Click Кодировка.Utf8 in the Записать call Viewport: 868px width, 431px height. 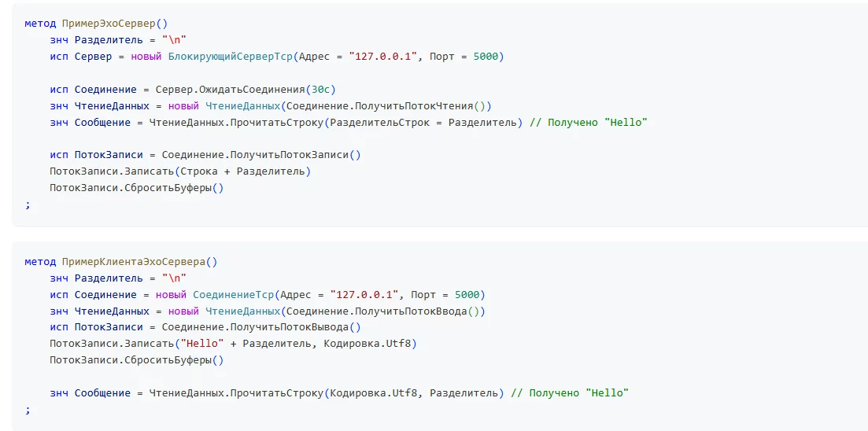[369, 344]
